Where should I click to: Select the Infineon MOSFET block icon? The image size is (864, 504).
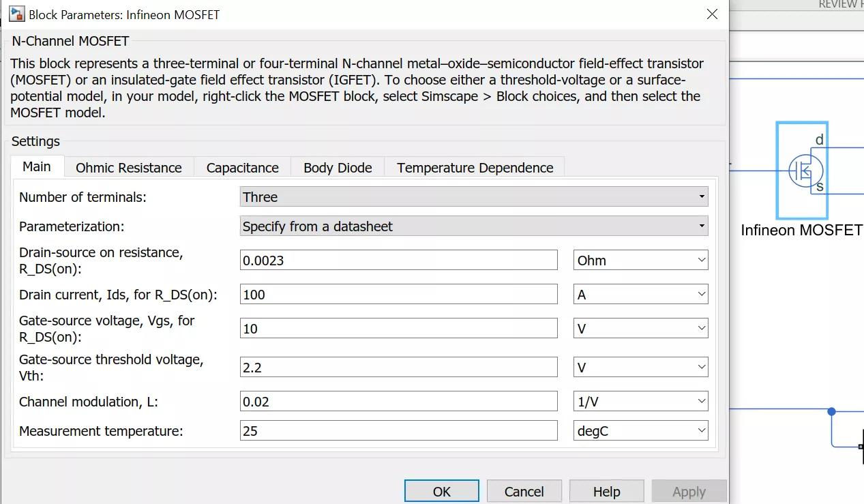point(802,170)
